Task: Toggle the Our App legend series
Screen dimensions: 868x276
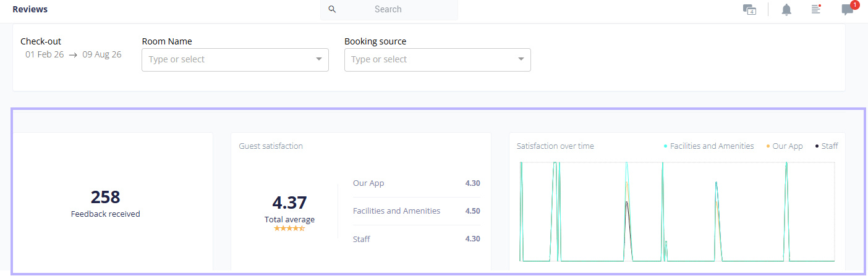Action: tap(785, 146)
